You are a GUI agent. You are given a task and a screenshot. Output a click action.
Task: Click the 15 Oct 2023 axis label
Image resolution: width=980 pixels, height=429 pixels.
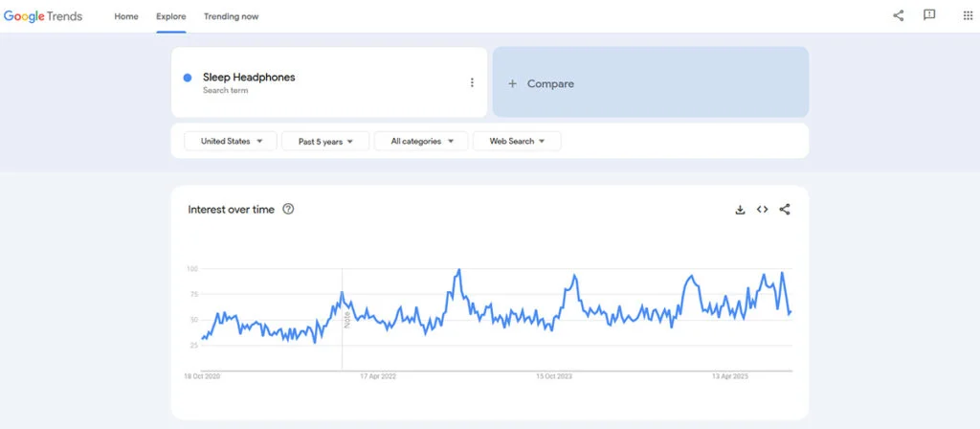point(554,376)
